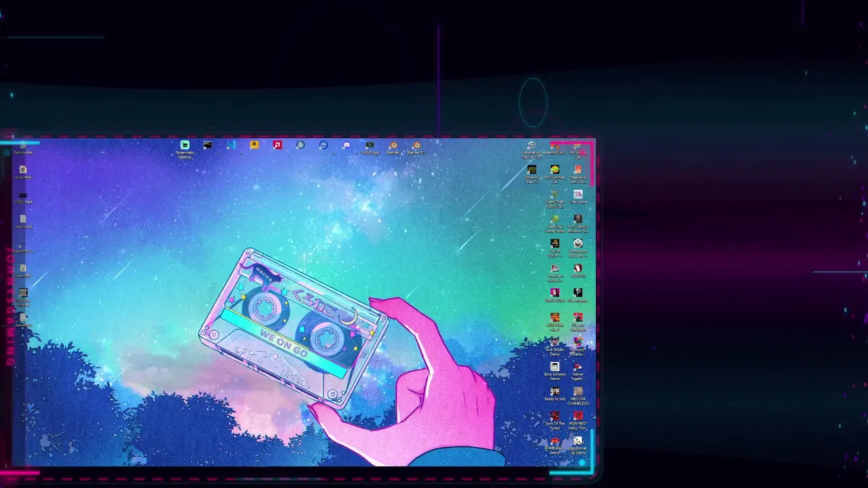Launch the Blender 3.1 shortcut
This screenshot has width=868, height=488.
pyautogui.click(x=416, y=148)
